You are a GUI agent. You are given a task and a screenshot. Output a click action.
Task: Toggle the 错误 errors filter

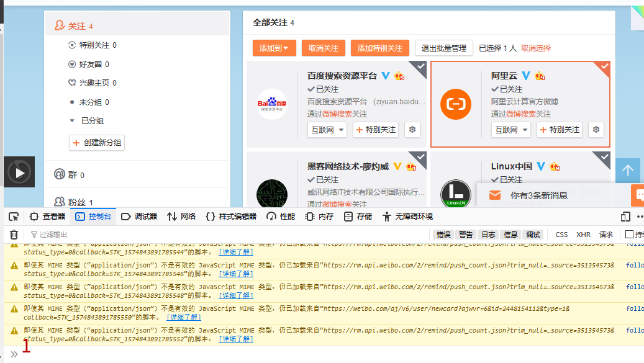443,235
